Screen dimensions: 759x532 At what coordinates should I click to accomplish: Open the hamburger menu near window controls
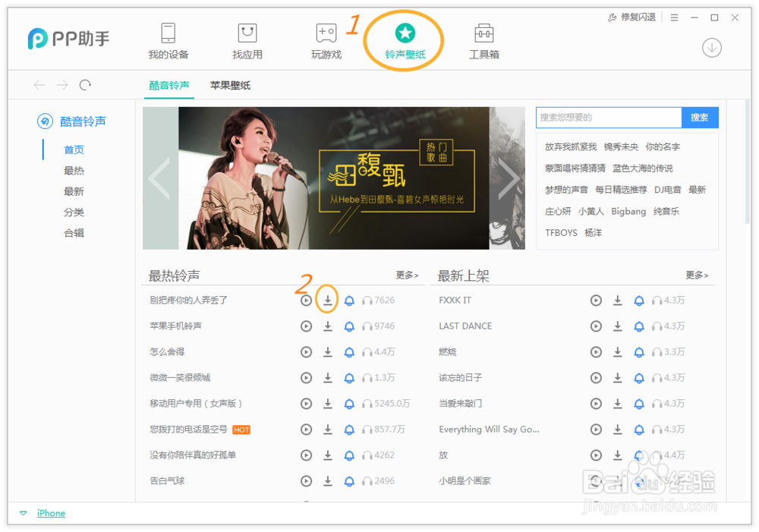pyautogui.click(x=675, y=16)
